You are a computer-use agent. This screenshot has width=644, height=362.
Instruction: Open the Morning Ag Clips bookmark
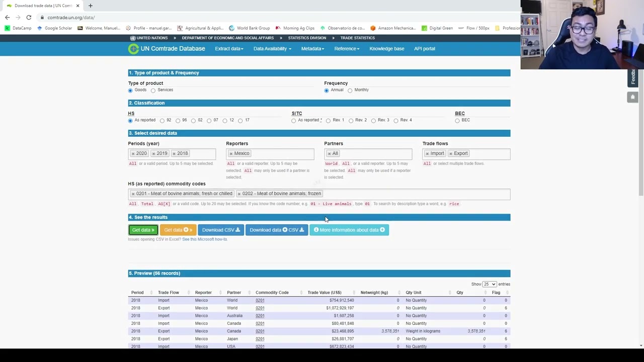pos(295,28)
